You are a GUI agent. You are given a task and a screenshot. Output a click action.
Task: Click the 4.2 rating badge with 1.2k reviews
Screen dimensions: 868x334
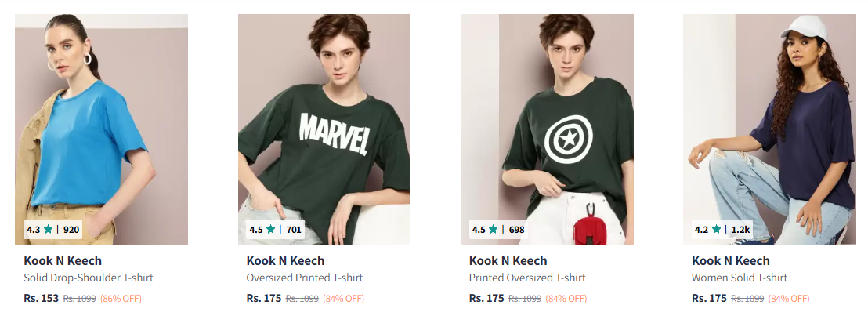(722, 230)
